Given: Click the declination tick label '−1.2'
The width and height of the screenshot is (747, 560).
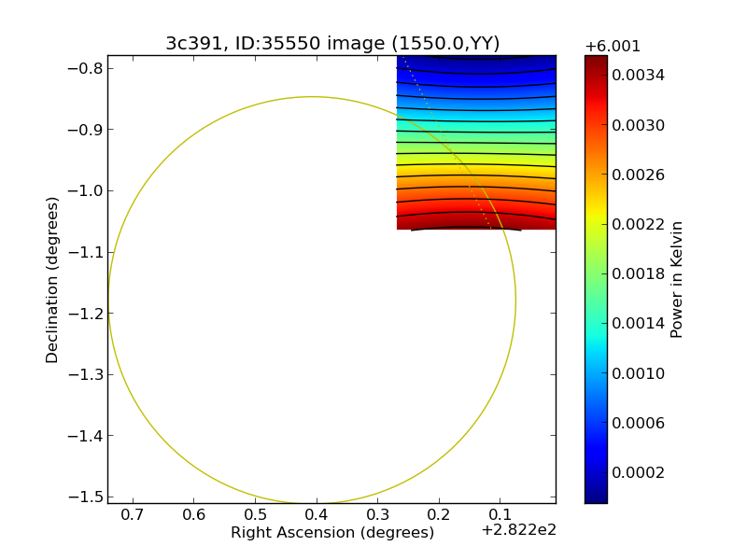Looking at the screenshot, I should (x=85, y=314).
